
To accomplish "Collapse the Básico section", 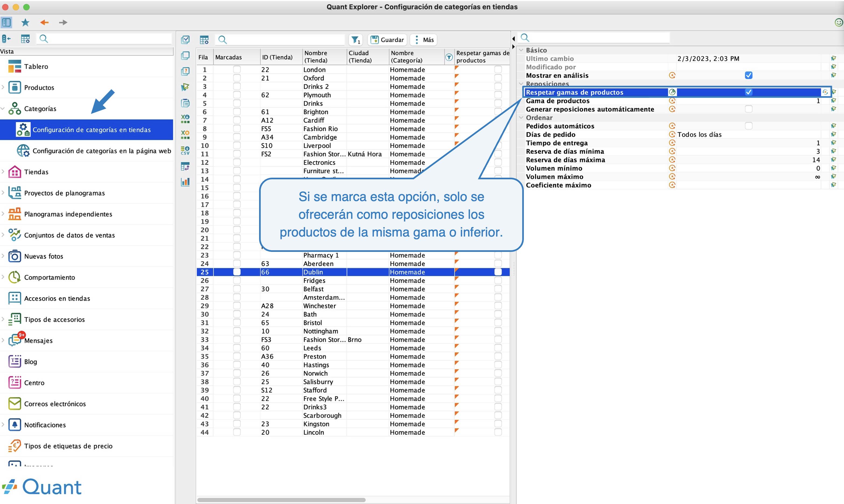I will click(521, 50).
